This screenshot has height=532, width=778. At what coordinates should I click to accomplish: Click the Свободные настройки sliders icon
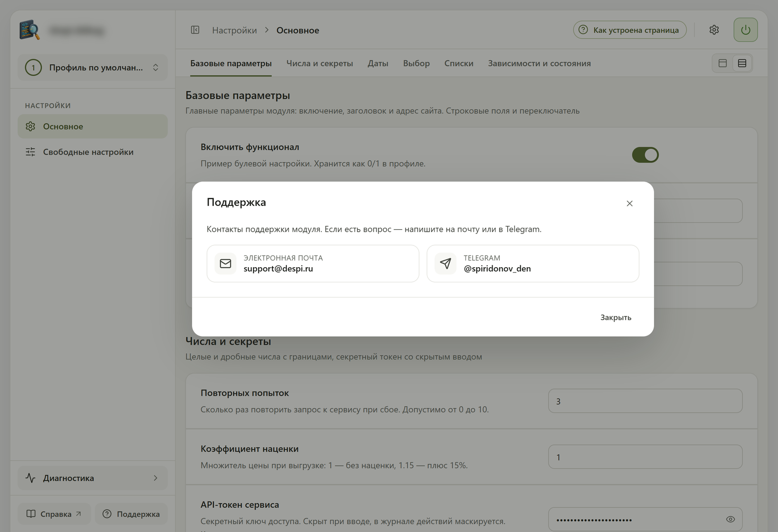(30, 152)
